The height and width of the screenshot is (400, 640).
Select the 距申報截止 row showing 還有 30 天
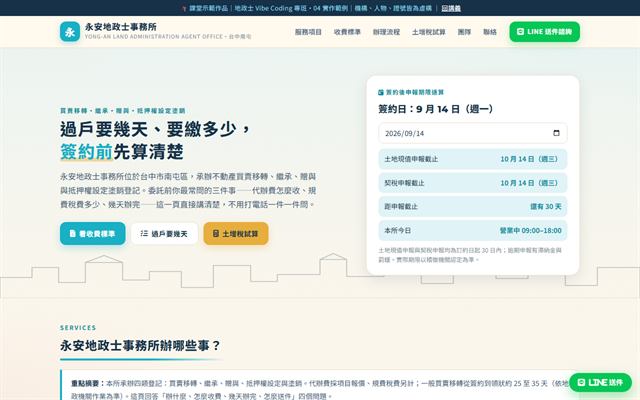tap(473, 207)
